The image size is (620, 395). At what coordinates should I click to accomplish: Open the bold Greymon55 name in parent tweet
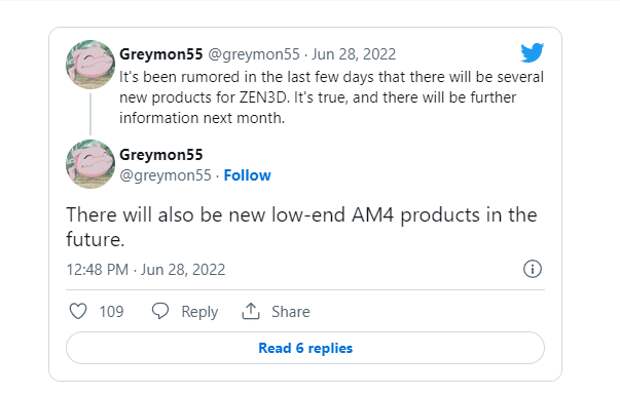(x=161, y=54)
